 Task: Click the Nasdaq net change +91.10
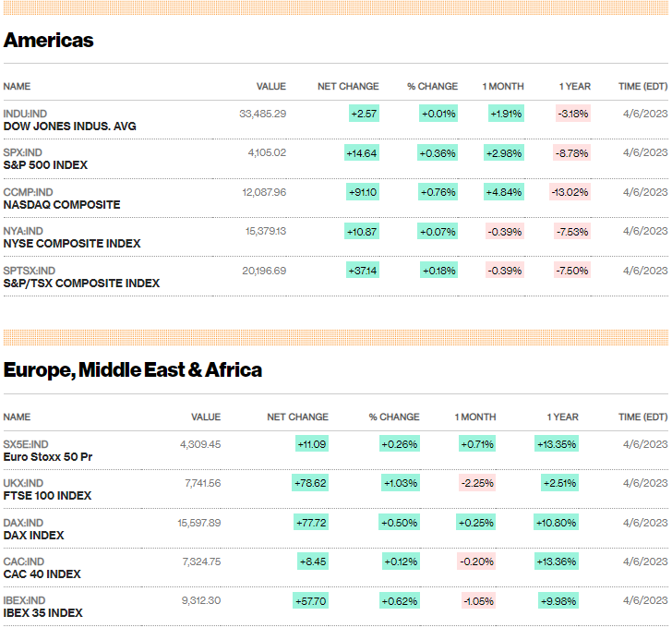pos(363,192)
